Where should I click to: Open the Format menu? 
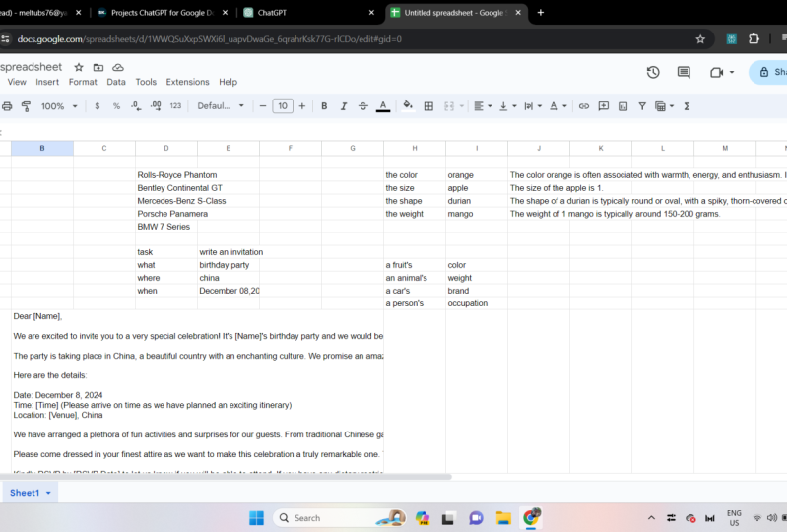(x=83, y=82)
